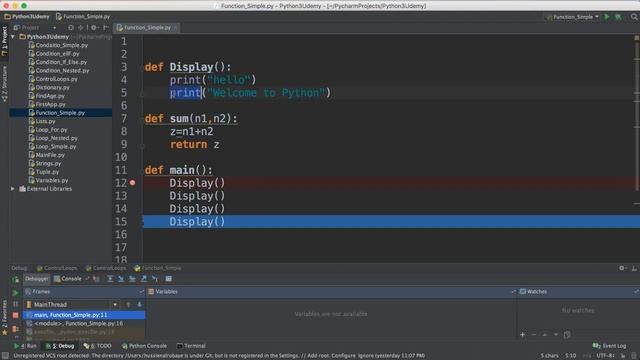The width and height of the screenshot is (640, 360).
Task: Switch to the Function_Simple.py editor tab
Action: click(147, 28)
